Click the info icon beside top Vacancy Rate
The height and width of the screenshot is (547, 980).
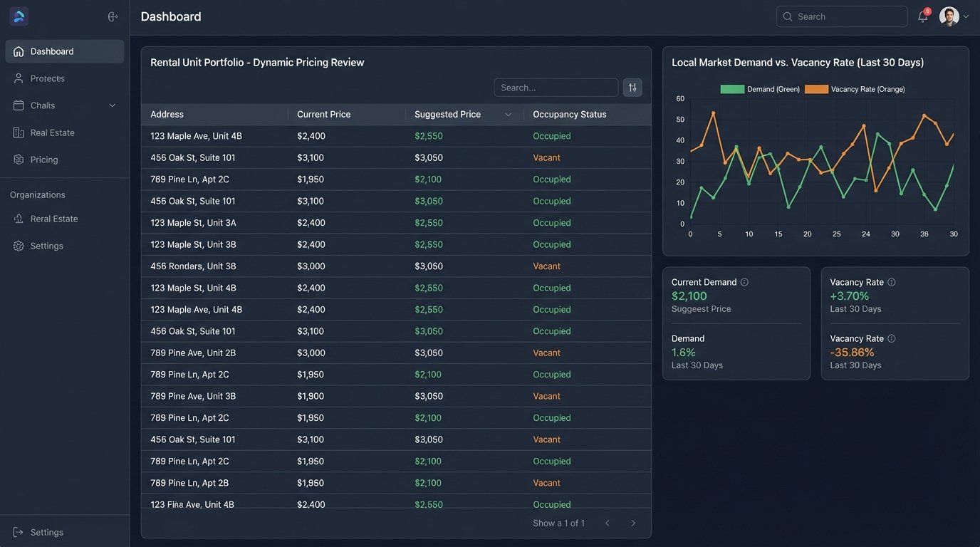point(892,282)
